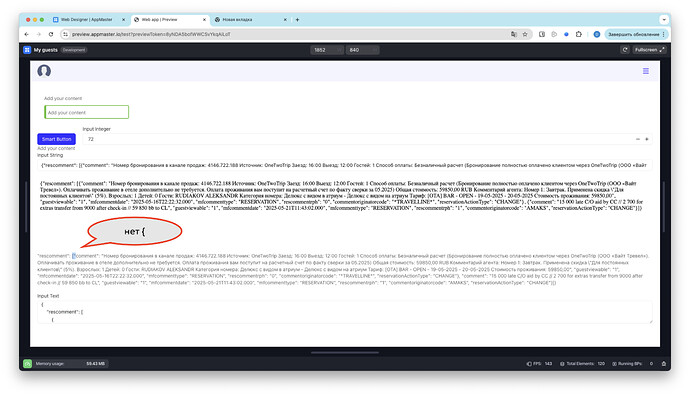Screen dimensions: 690x396
Task: Bookmark page with the star icon
Action: pyautogui.click(x=525, y=34)
